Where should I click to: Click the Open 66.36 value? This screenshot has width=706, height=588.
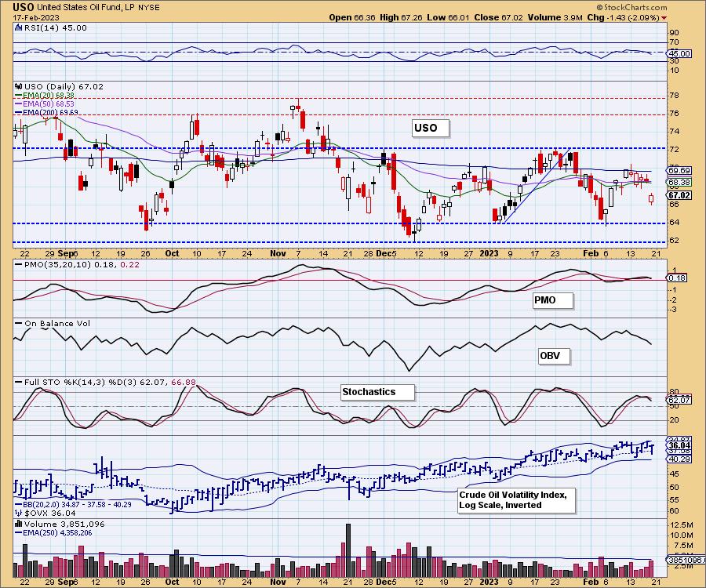[352, 17]
